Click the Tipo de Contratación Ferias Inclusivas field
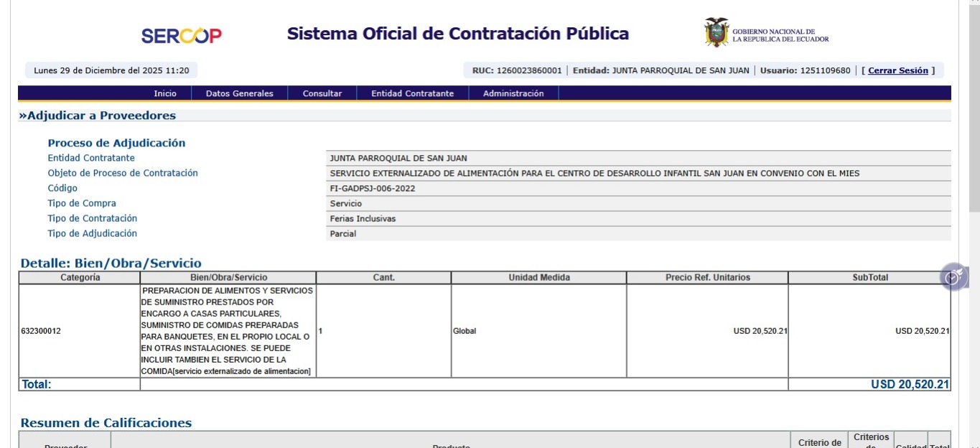 363,219
